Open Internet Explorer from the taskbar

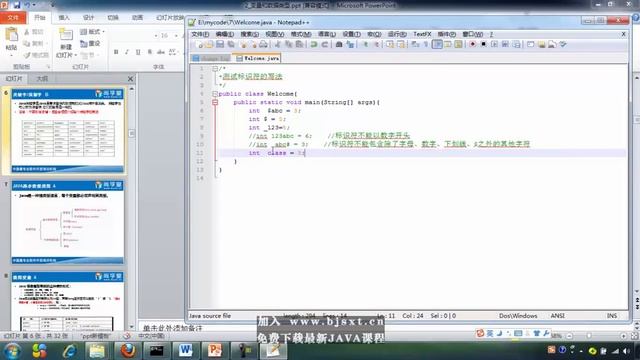[69, 351]
